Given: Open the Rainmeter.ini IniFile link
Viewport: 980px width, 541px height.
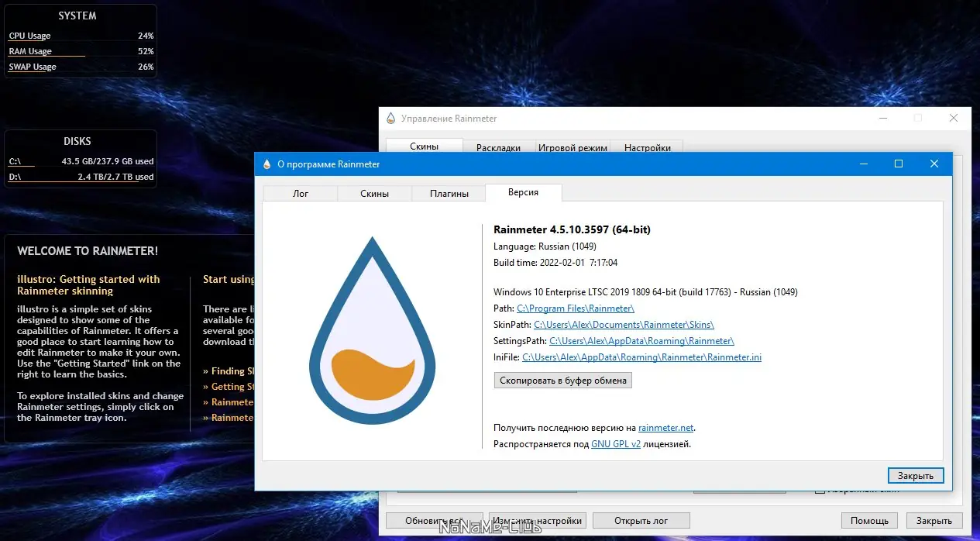Looking at the screenshot, I should 641,357.
